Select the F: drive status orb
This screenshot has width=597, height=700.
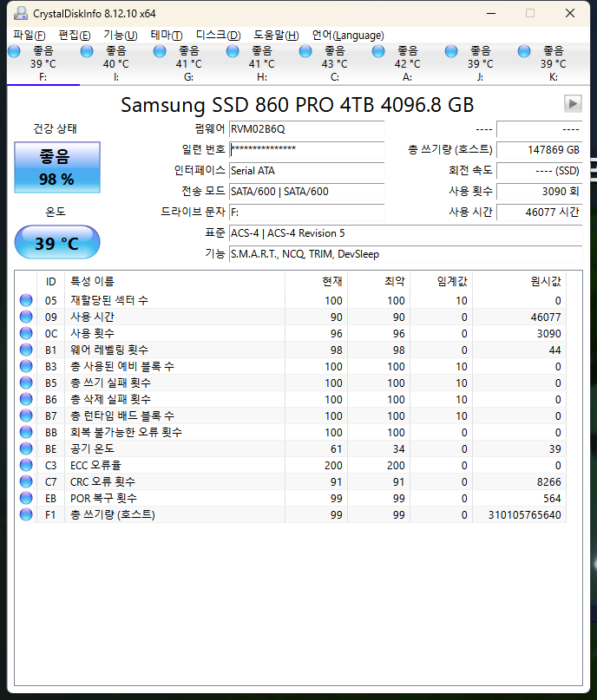pos(14,52)
